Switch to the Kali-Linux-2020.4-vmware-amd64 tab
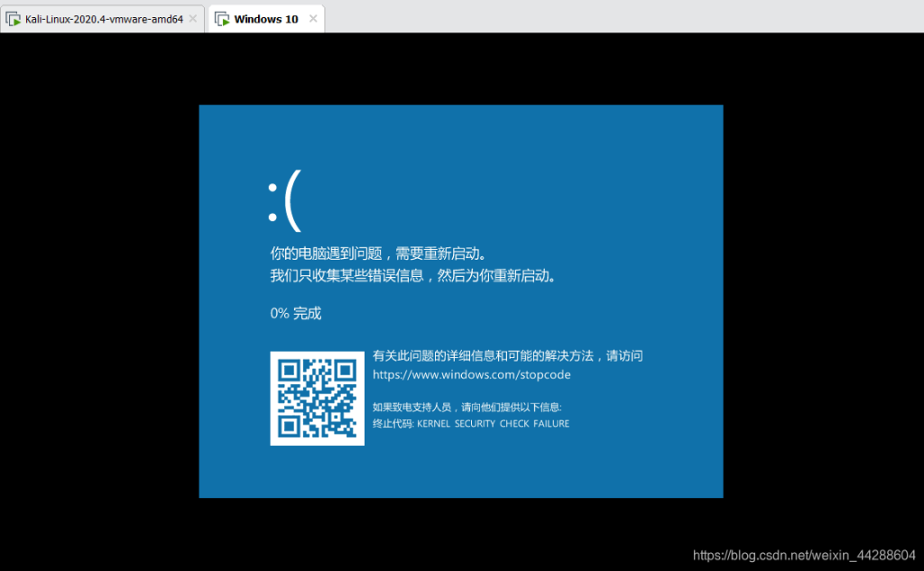The image size is (924, 571). click(x=103, y=19)
